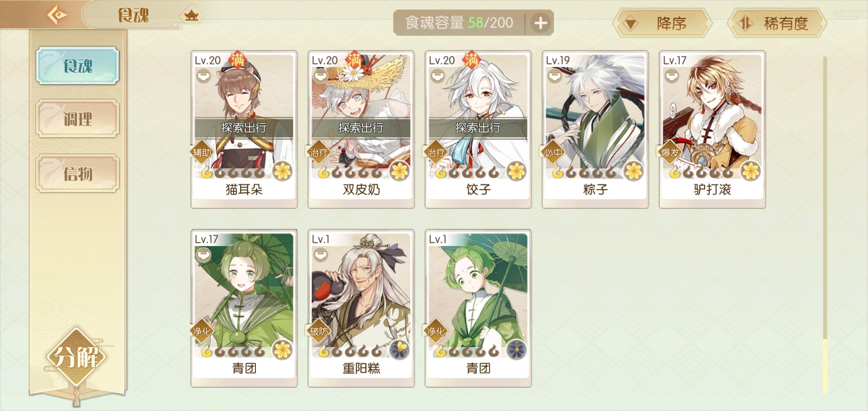Image resolution: width=868 pixels, height=411 pixels.
Task: Switch to the 调理 tab
Action: click(x=78, y=119)
